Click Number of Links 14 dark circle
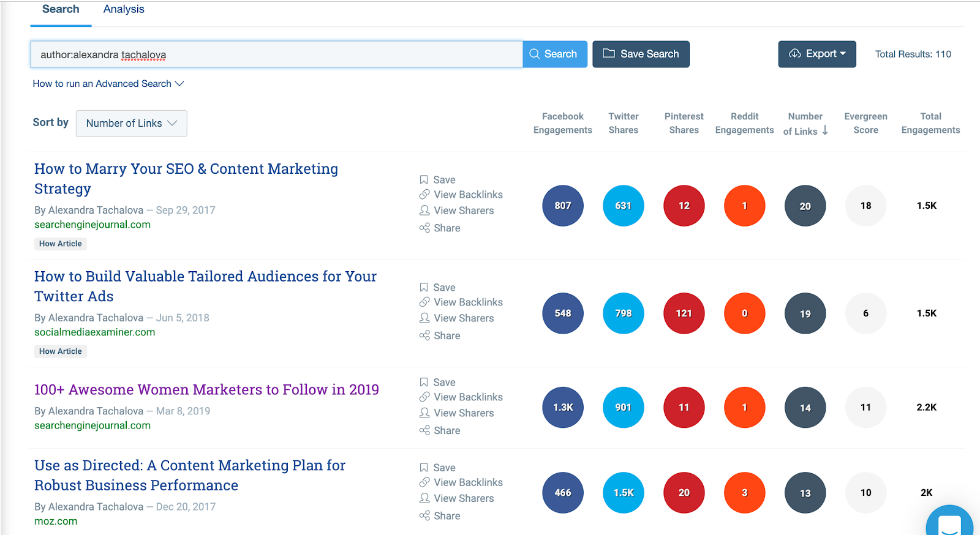This screenshot has height=535, width=980. [x=805, y=408]
